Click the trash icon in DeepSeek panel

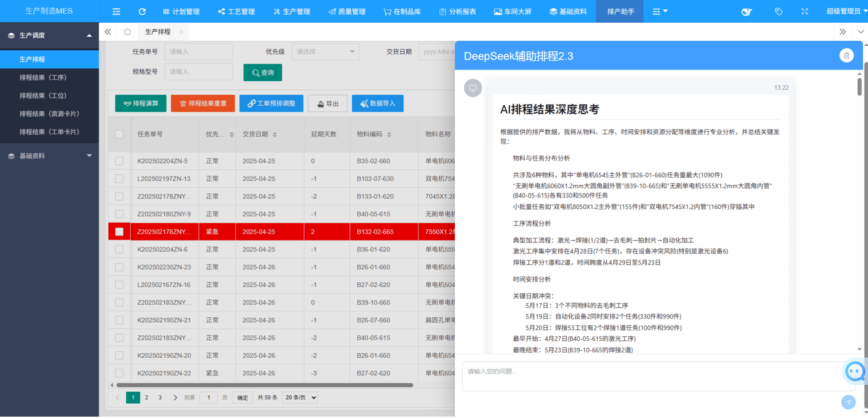point(846,55)
